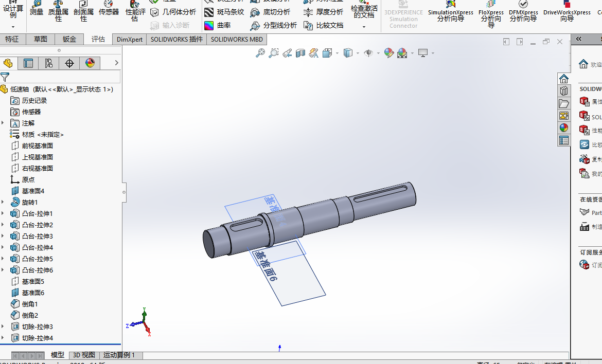Open the 检查激活的文档 dropdown arrow
The width and height of the screenshot is (602, 364).
click(364, 27)
